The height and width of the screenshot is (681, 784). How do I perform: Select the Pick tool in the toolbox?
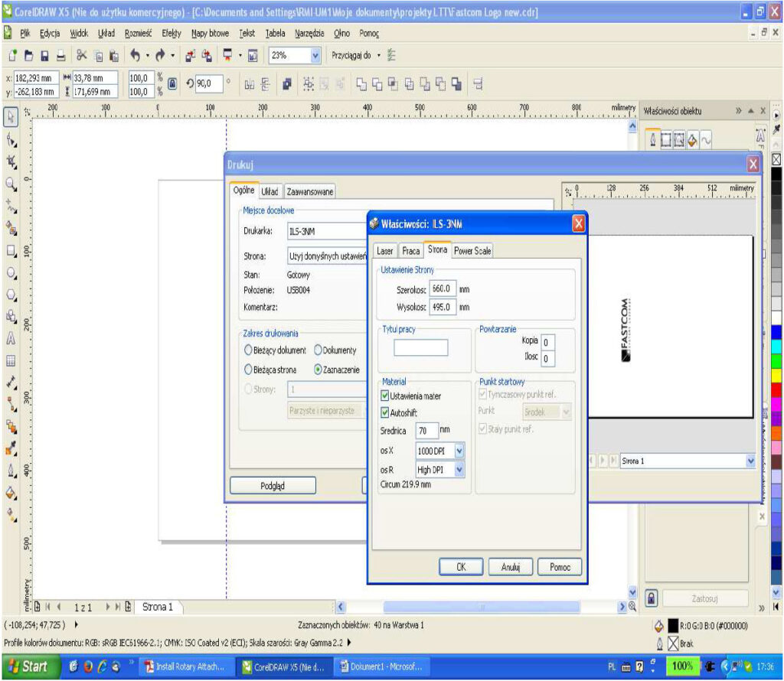(11, 117)
